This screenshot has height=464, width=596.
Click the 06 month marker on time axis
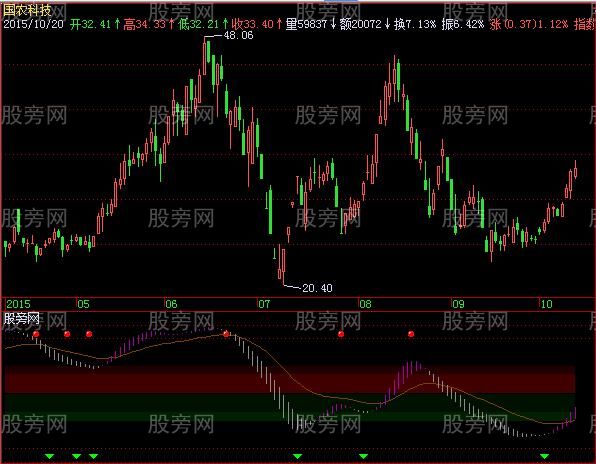tap(171, 304)
